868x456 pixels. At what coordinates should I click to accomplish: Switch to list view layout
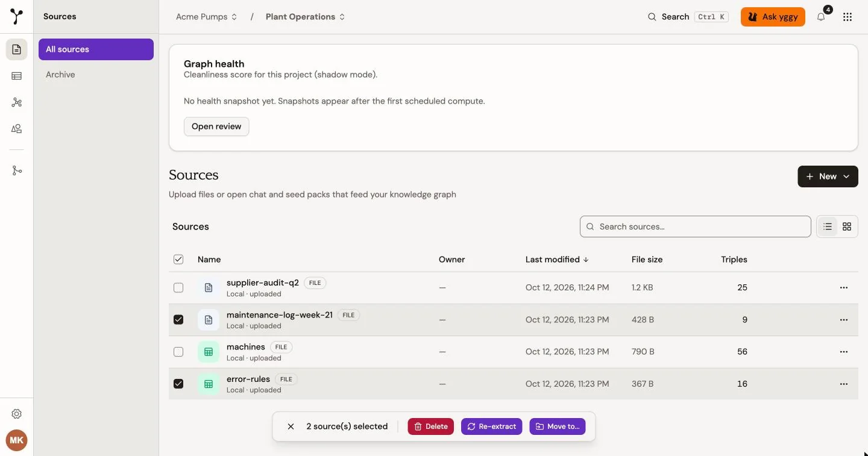click(x=828, y=226)
